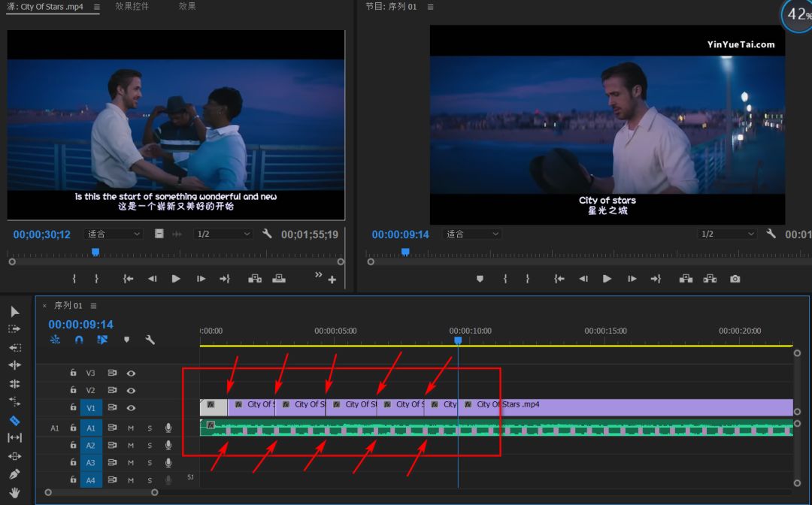
Task: Click the Overwrite button in Source monitor
Action: 279,279
